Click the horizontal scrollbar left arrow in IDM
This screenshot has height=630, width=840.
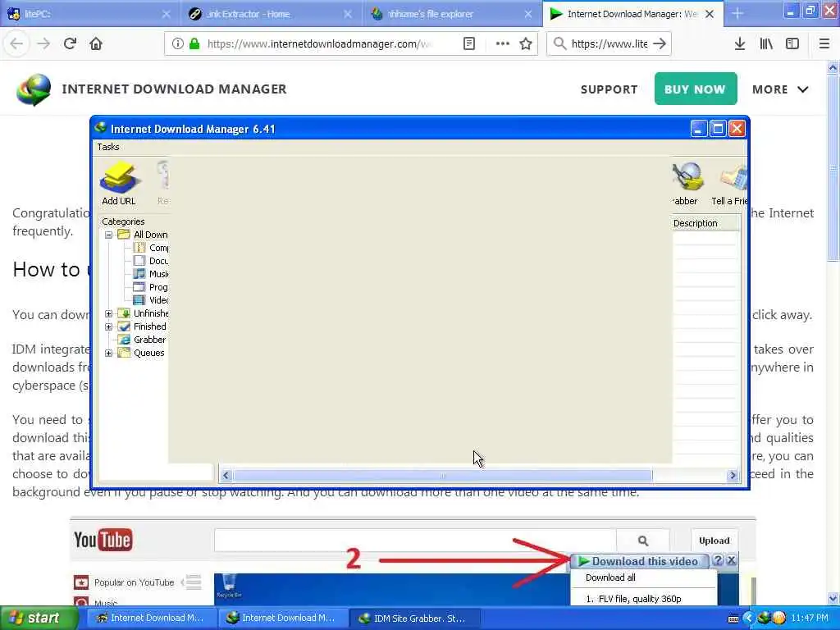226,475
